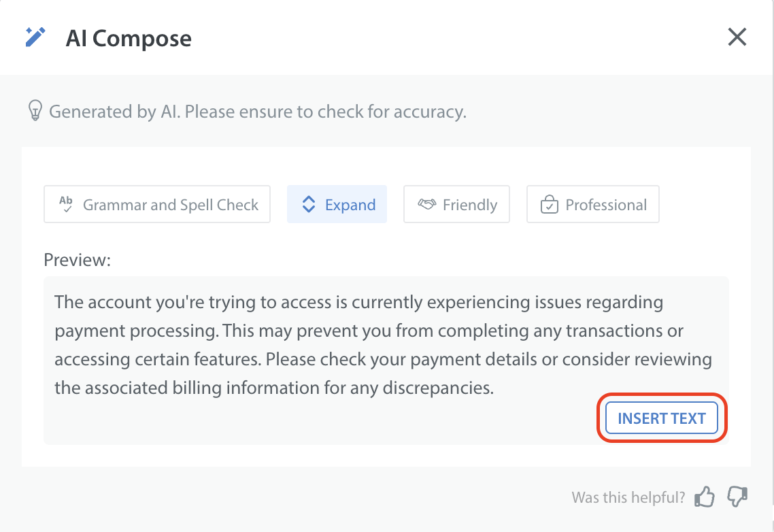The width and height of the screenshot is (774, 532).
Task: Click the AI Compose magic pencil icon
Action: click(x=35, y=37)
